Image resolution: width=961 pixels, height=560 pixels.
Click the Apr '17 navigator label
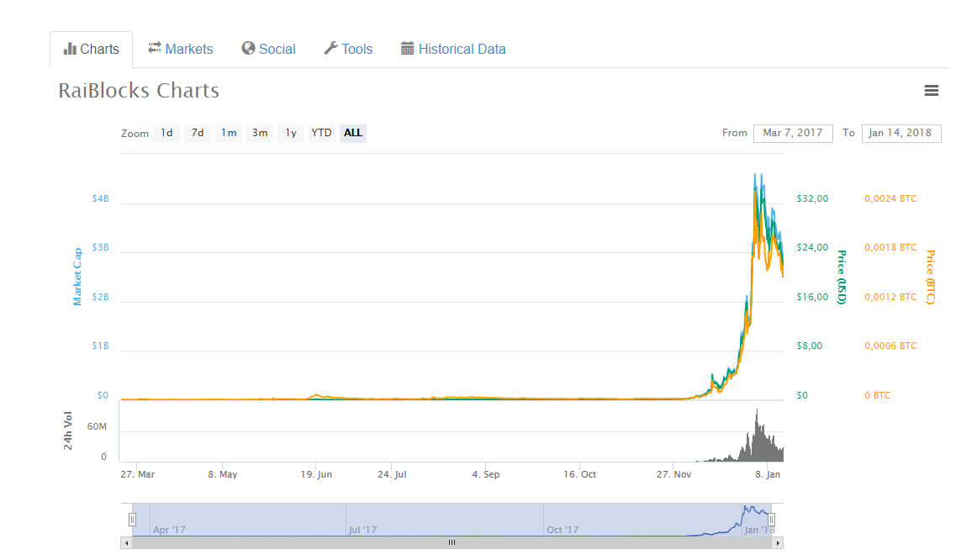169,530
